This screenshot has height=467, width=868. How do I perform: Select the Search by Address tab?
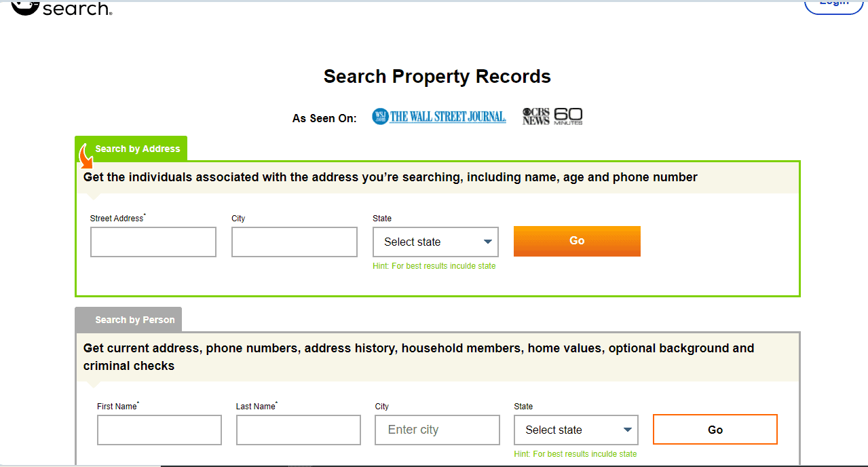point(137,148)
